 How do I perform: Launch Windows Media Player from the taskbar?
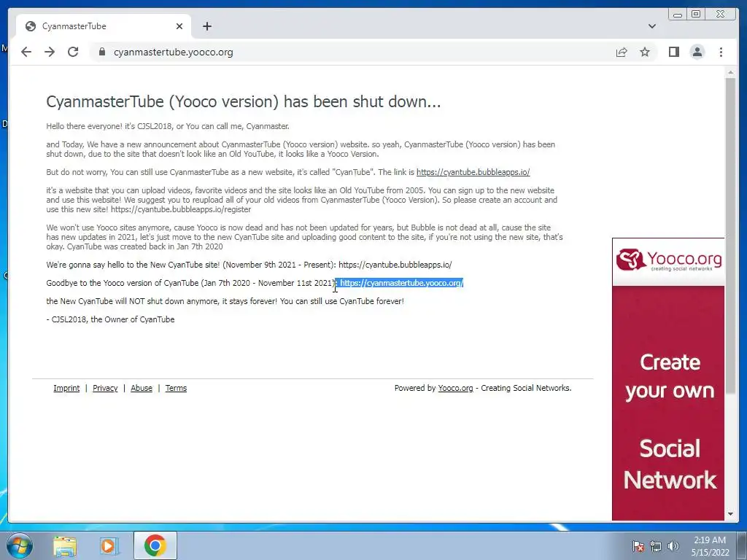pos(109,545)
